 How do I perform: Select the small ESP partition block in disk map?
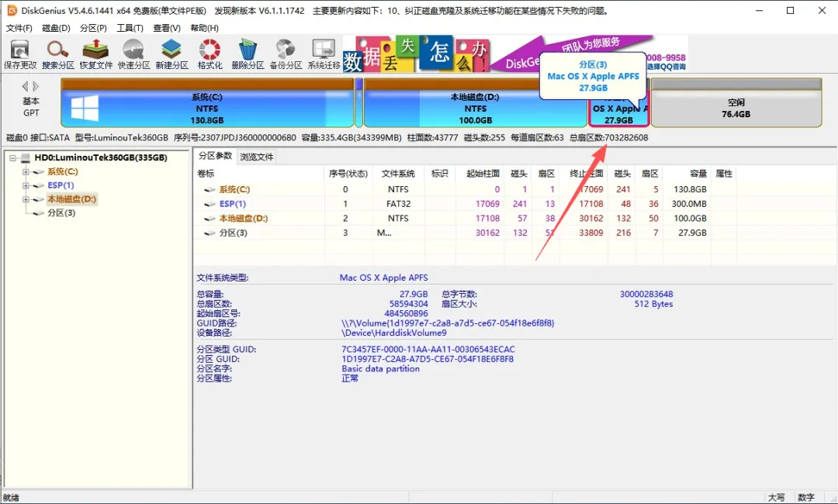(x=358, y=103)
